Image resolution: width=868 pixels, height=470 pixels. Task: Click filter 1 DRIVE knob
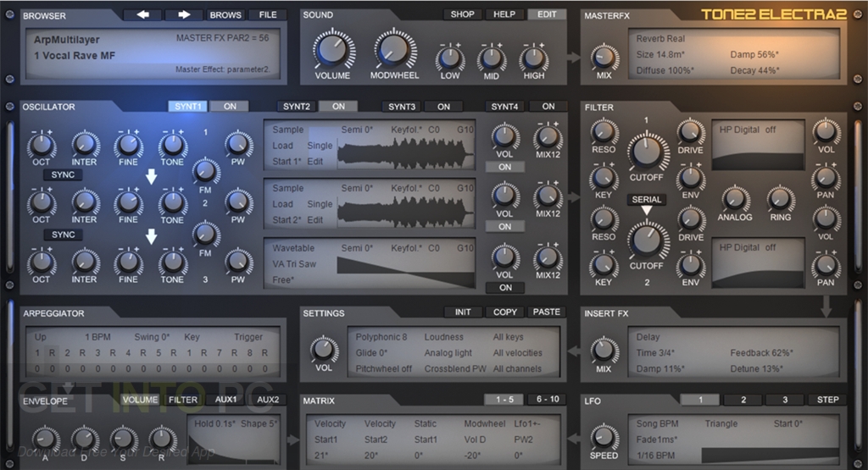point(690,132)
